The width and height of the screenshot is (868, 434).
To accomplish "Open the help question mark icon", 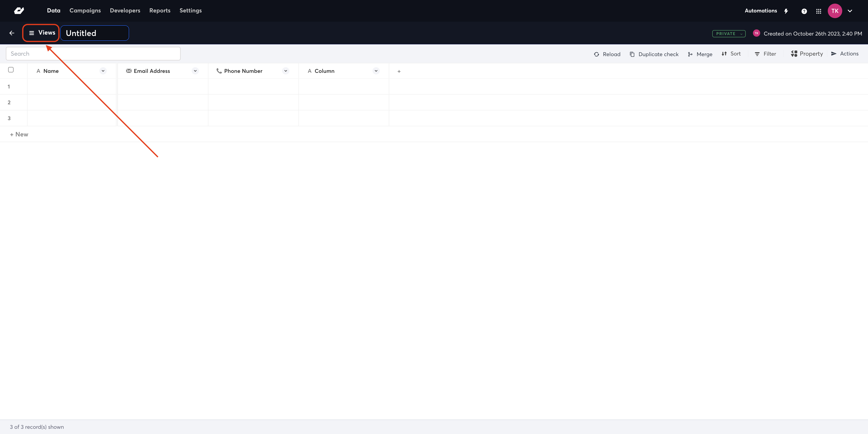I will pos(804,11).
